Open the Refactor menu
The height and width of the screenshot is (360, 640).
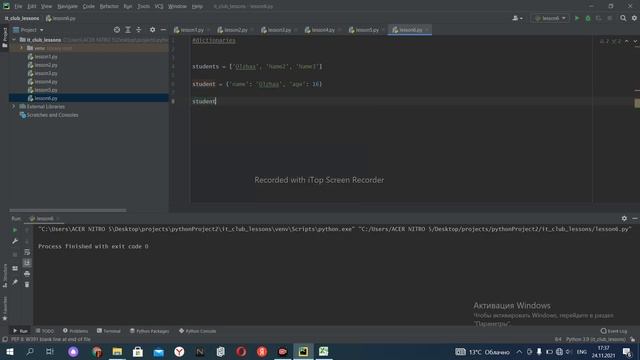(x=109, y=7)
